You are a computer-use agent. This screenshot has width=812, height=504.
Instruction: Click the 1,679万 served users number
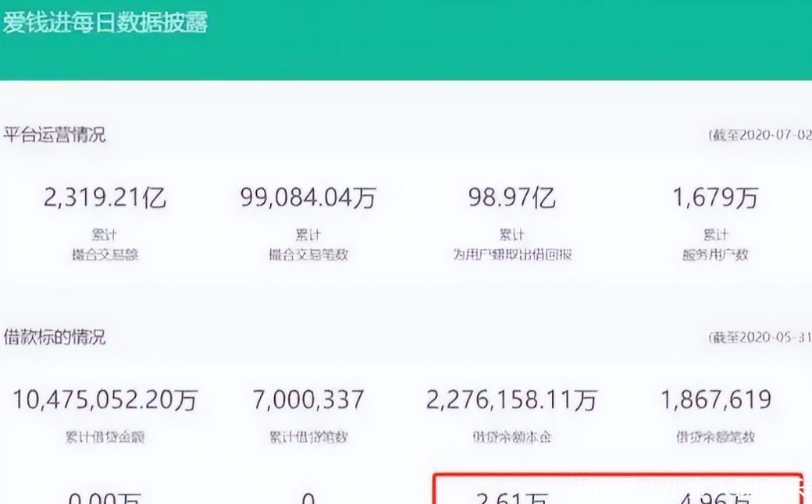(715, 198)
